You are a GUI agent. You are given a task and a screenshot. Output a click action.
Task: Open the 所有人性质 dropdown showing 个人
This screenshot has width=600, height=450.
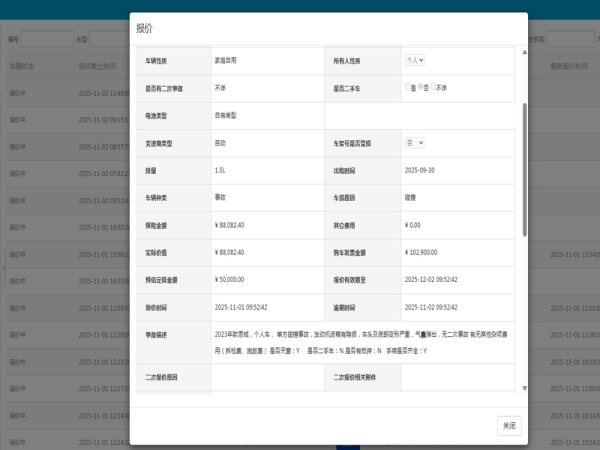click(x=415, y=61)
